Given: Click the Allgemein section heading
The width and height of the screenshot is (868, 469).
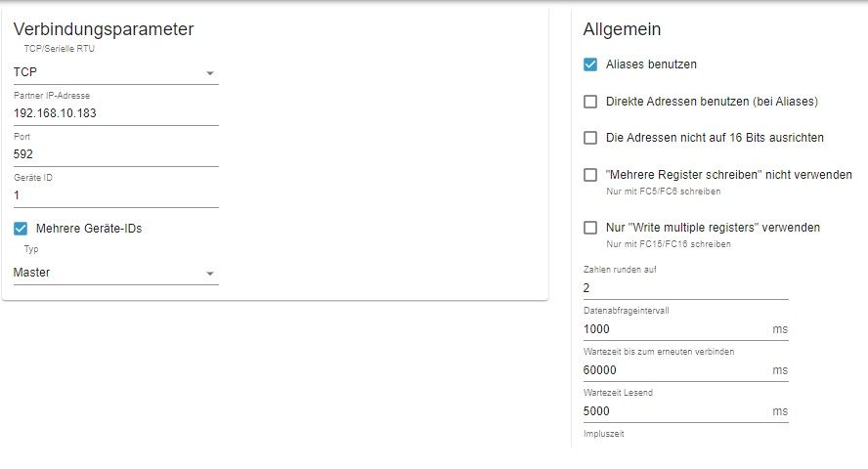Looking at the screenshot, I should click(x=622, y=28).
